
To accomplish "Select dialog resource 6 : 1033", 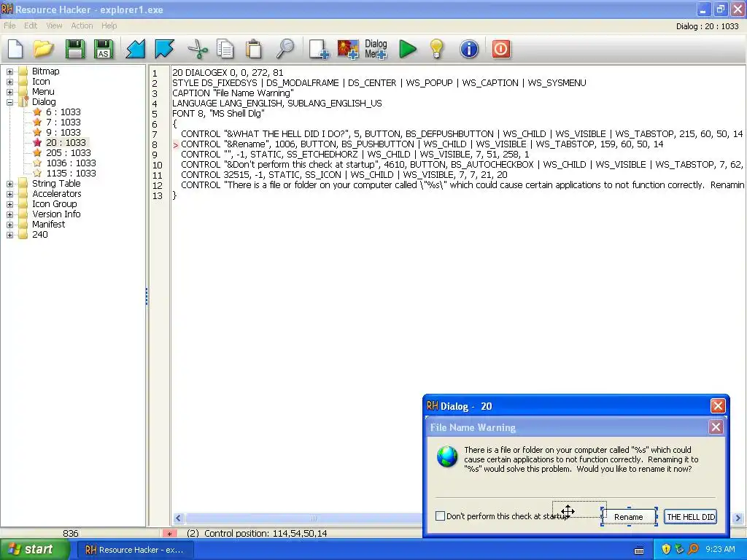I will (63, 112).
